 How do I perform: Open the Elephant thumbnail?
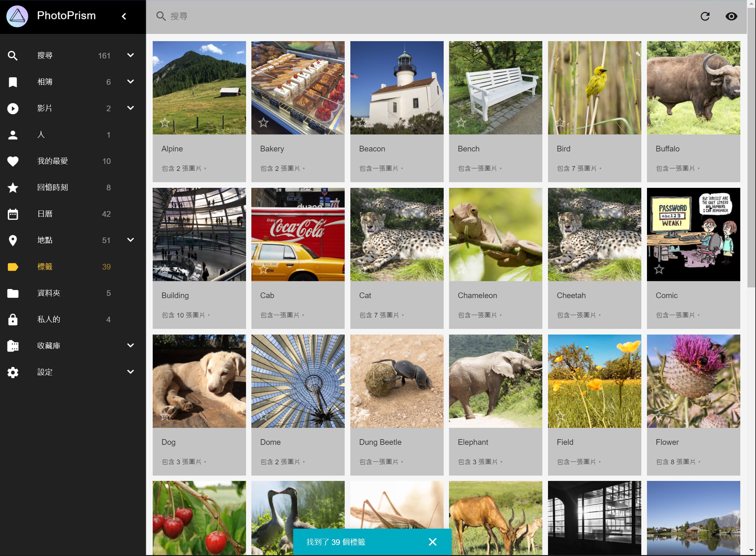pyautogui.click(x=496, y=381)
